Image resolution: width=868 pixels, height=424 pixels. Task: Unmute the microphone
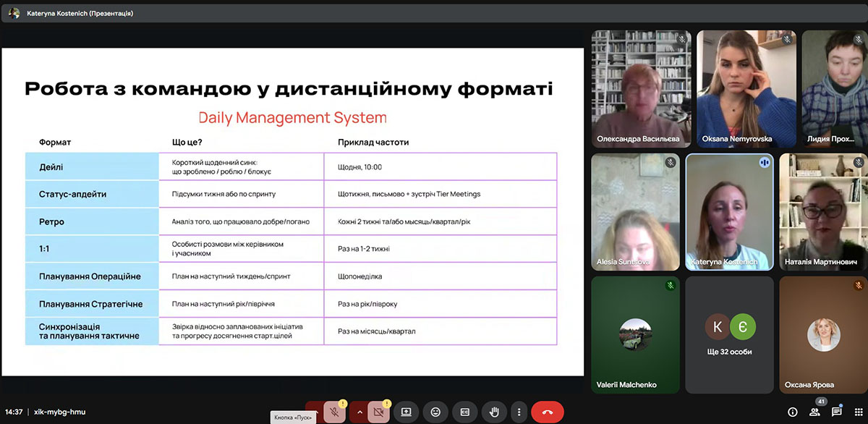coord(334,412)
